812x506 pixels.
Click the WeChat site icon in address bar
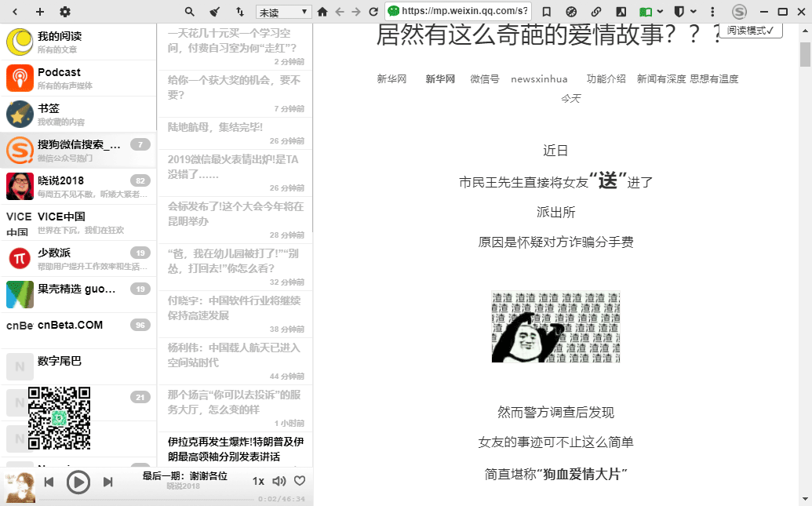394,11
